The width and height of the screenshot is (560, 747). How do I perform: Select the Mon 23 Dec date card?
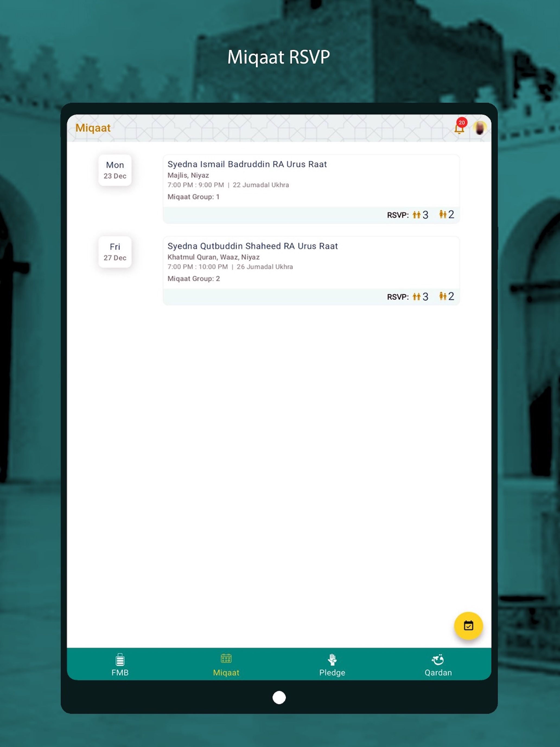(x=115, y=170)
